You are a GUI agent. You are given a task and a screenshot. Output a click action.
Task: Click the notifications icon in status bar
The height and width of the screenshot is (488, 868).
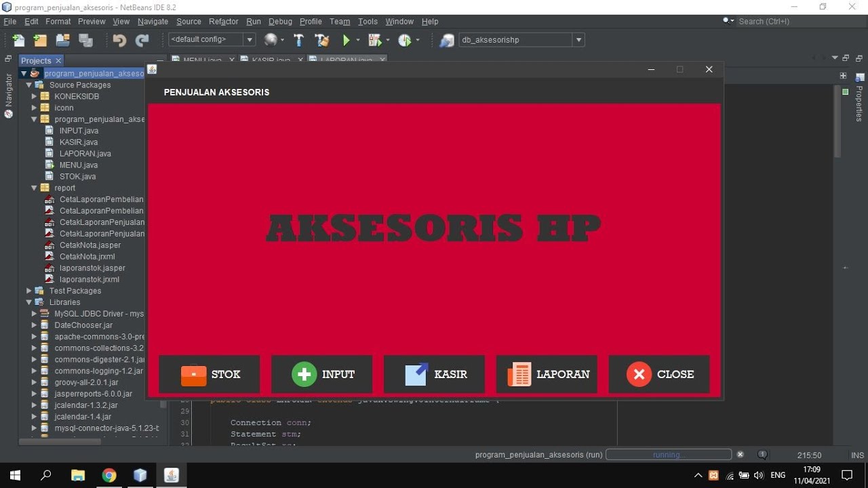click(x=763, y=455)
